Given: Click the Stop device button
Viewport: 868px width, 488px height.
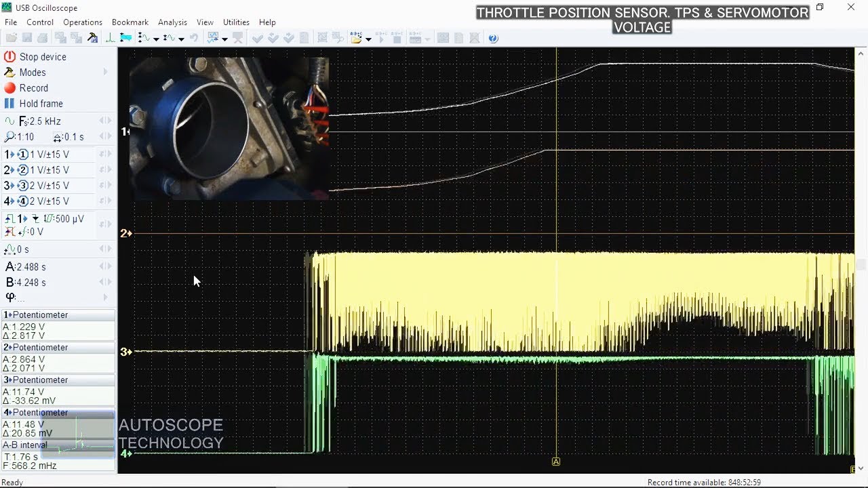Looking at the screenshot, I should tap(35, 57).
